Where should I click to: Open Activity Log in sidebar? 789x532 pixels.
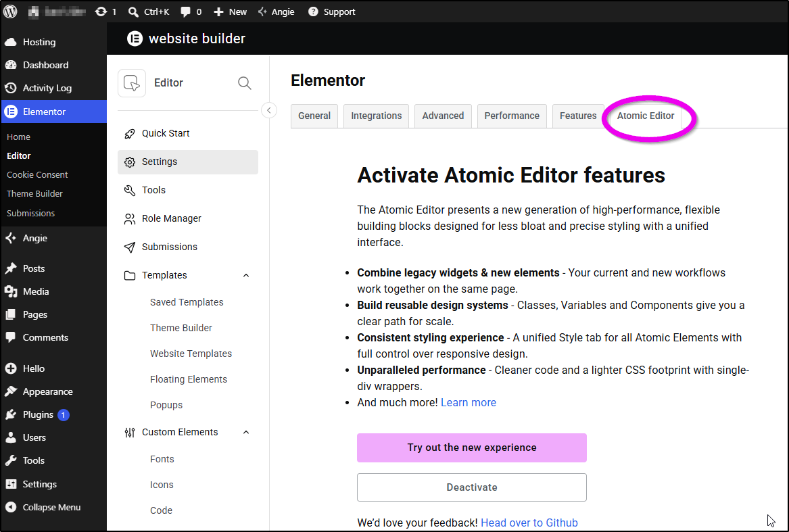click(x=53, y=88)
